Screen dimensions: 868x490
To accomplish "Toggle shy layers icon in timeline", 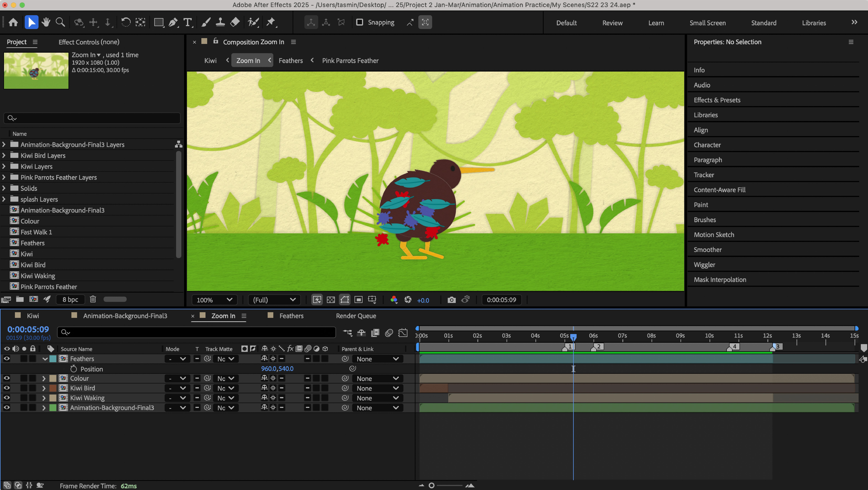I will tap(361, 333).
